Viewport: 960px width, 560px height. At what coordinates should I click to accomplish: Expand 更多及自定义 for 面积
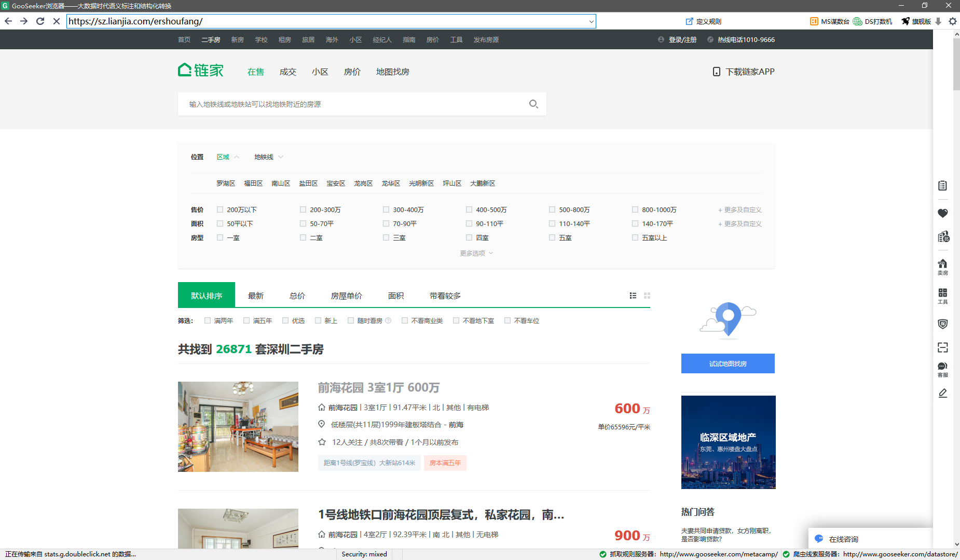coord(739,223)
